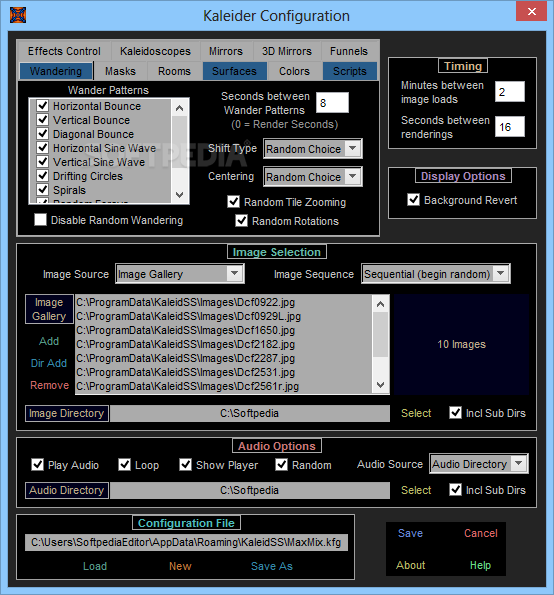Click Seconds between Wander Patterns field
Screen dimensions: 554x595
(x=332, y=102)
